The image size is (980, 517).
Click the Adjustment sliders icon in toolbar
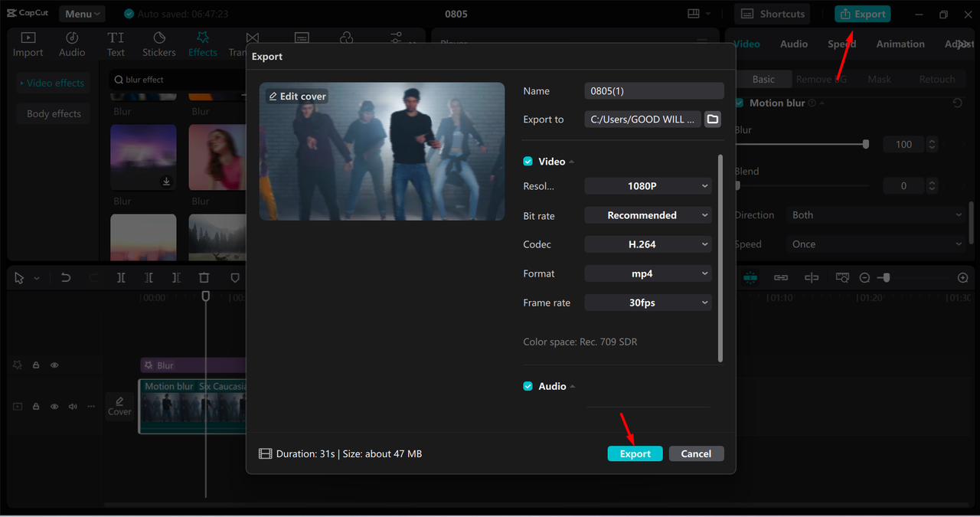tap(396, 38)
